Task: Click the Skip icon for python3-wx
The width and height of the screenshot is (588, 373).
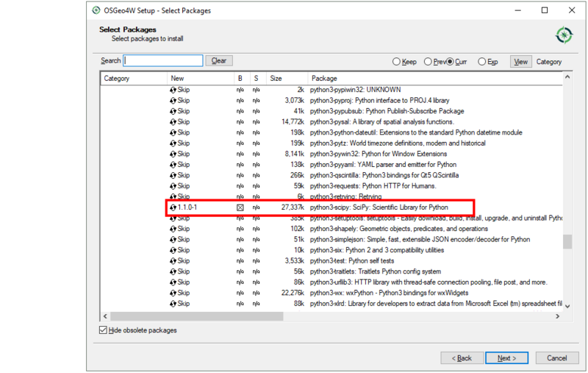Action: coord(173,293)
